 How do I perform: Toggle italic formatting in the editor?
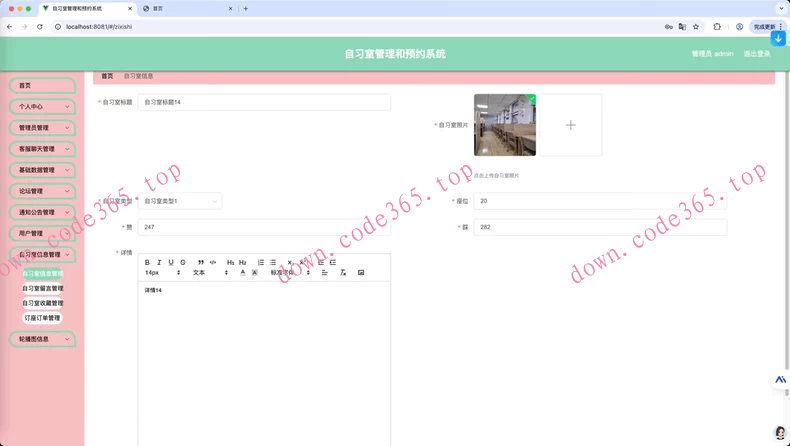pos(159,262)
